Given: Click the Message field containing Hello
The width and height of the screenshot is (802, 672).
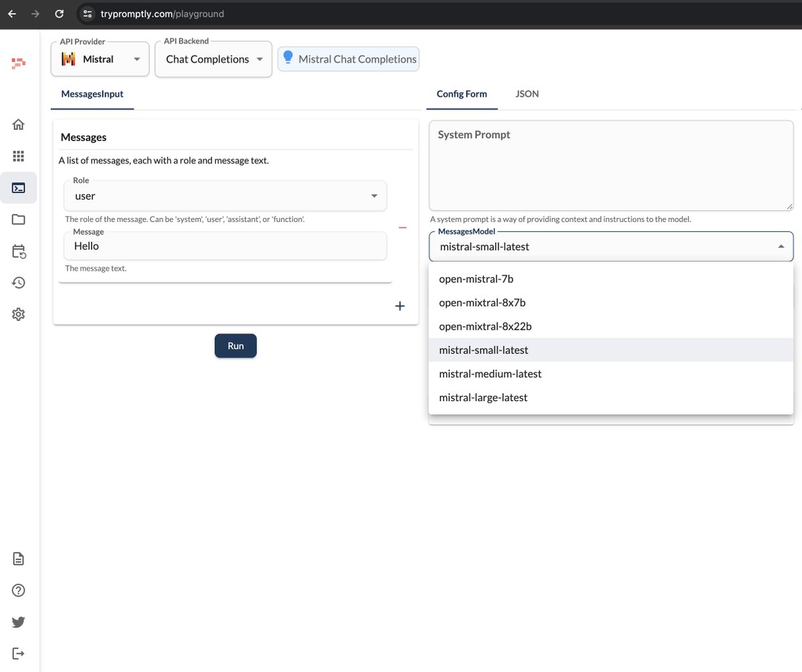Looking at the screenshot, I should tap(226, 246).
